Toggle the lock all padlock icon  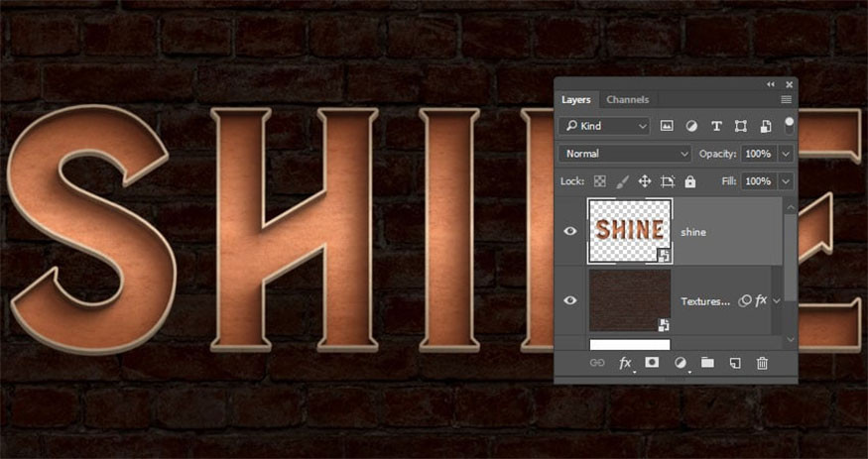point(690,182)
